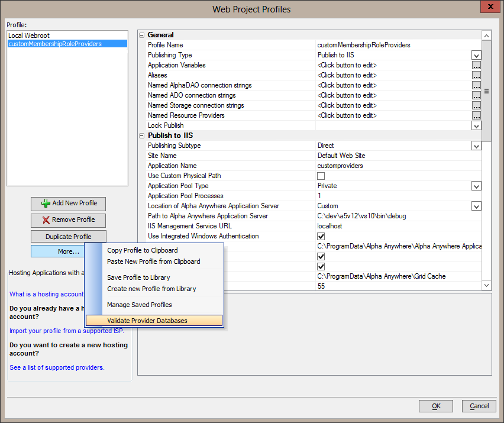Image resolution: width=504 pixels, height=423 pixels.
Task: Open Location of Alpha Anywhere Application Server dropdown
Action: [x=476, y=206]
